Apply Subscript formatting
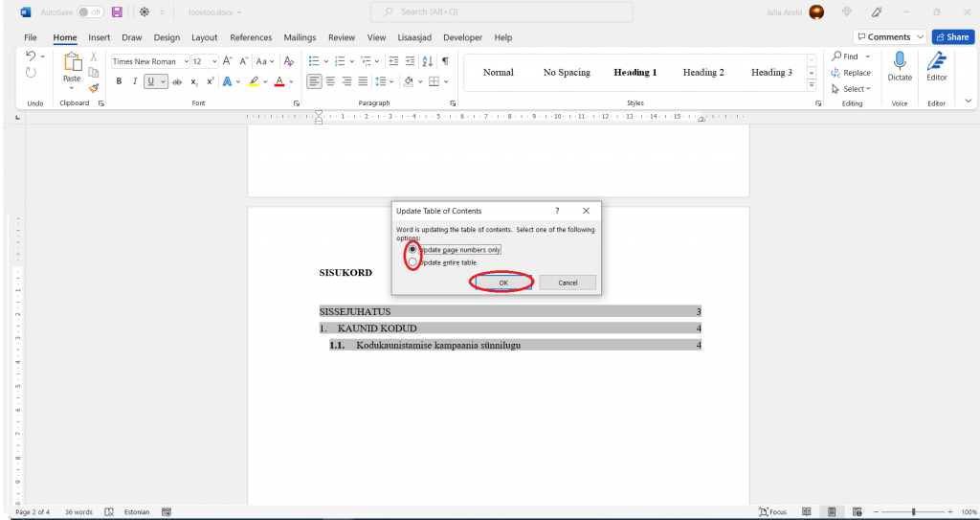 point(194,81)
